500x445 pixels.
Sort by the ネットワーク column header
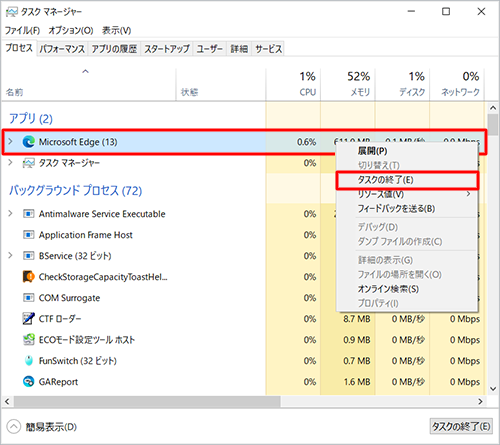pyautogui.click(x=457, y=84)
